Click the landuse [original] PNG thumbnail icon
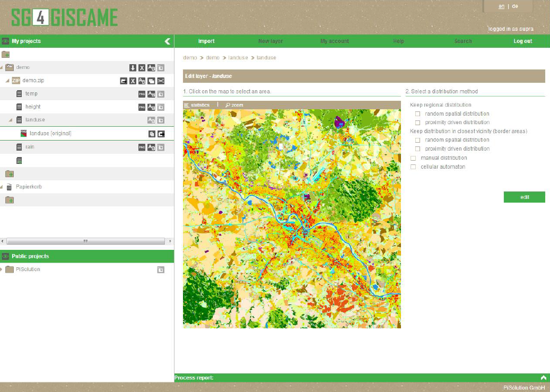Screen dimensions: 550x392 pos(23,133)
